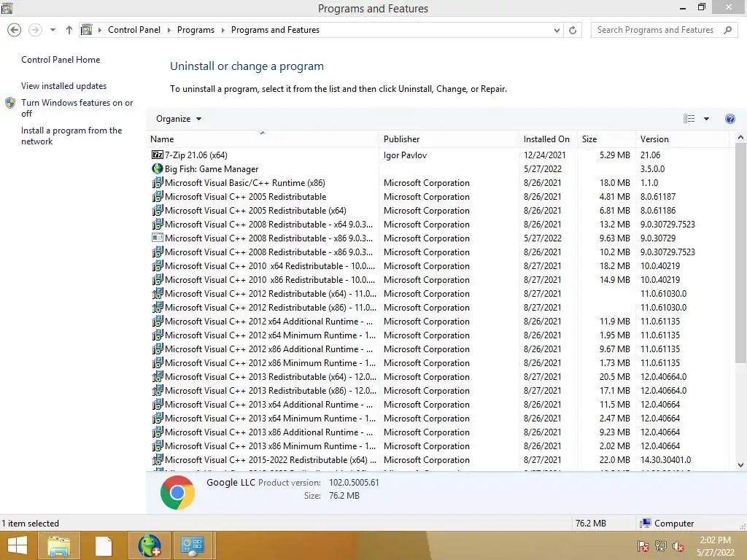
Task: Click the Big Fish: Game Manager icon
Action: click(158, 168)
